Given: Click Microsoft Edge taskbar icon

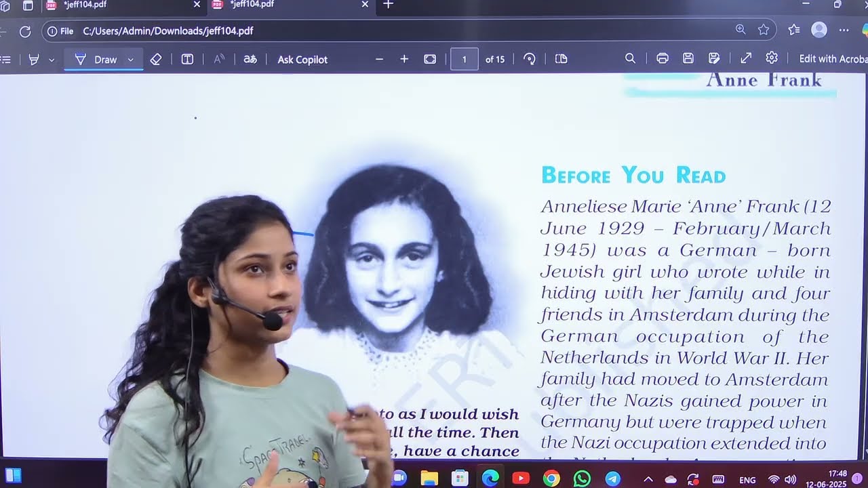Looking at the screenshot, I should [x=490, y=479].
